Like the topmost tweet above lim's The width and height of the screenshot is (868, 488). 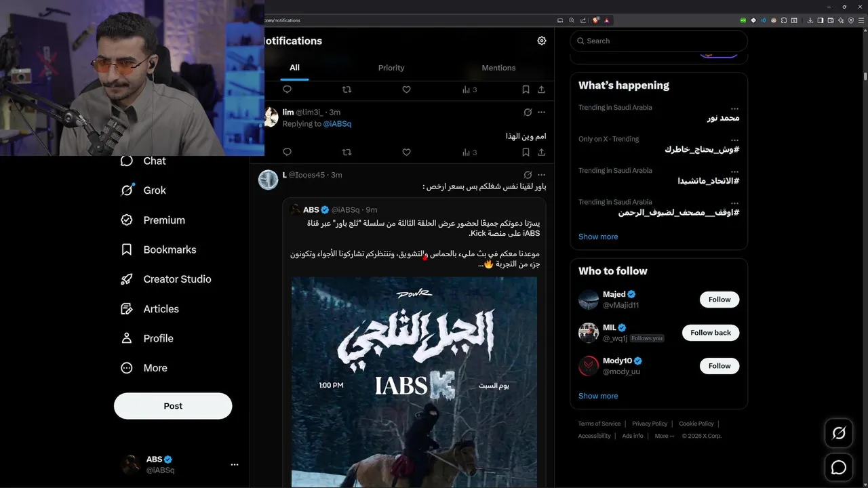pos(406,89)
